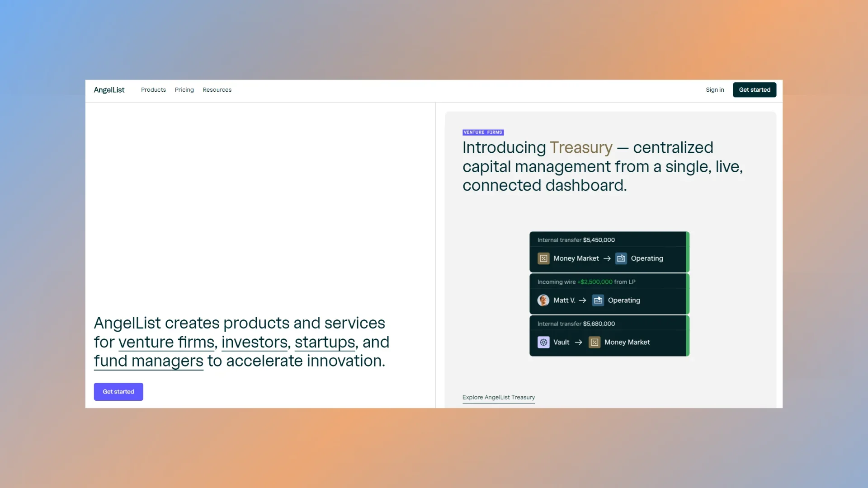Viewport: 868px width, 488px height.
Task: Open Explore AngelList Treasury link
Action: [x=498, y=398]
